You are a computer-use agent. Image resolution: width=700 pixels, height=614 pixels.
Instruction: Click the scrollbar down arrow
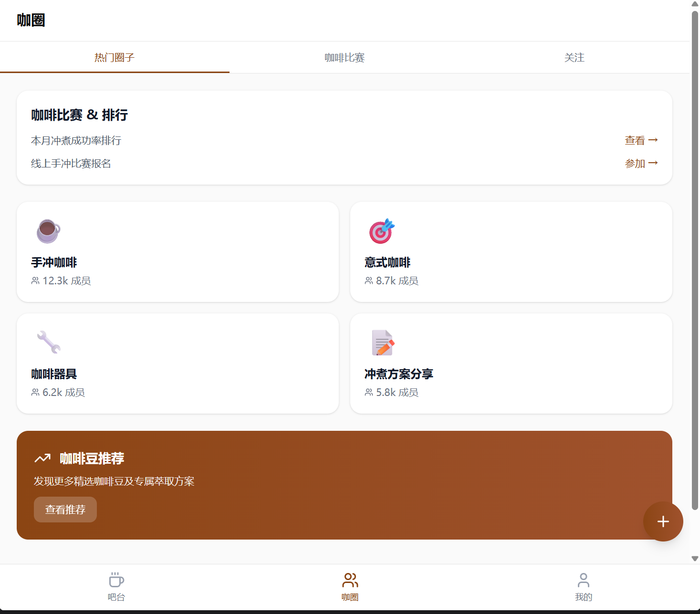[695, 559]
